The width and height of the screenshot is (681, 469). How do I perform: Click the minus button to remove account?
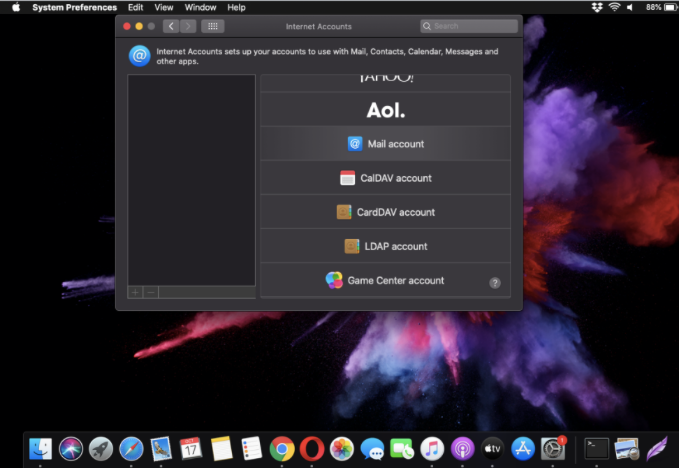coord(151,292)
